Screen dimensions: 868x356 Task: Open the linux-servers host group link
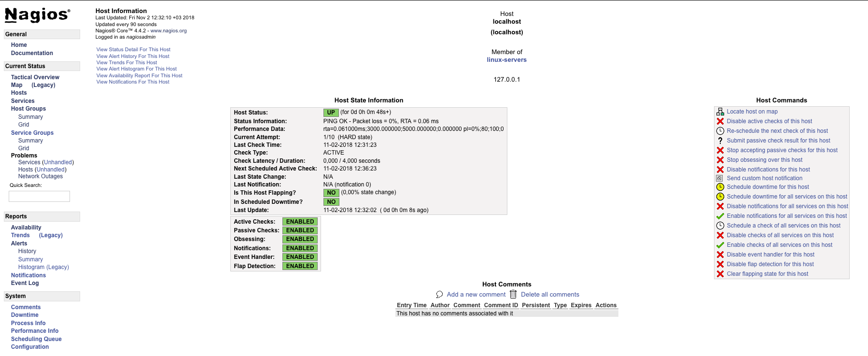tap(506, 60)
